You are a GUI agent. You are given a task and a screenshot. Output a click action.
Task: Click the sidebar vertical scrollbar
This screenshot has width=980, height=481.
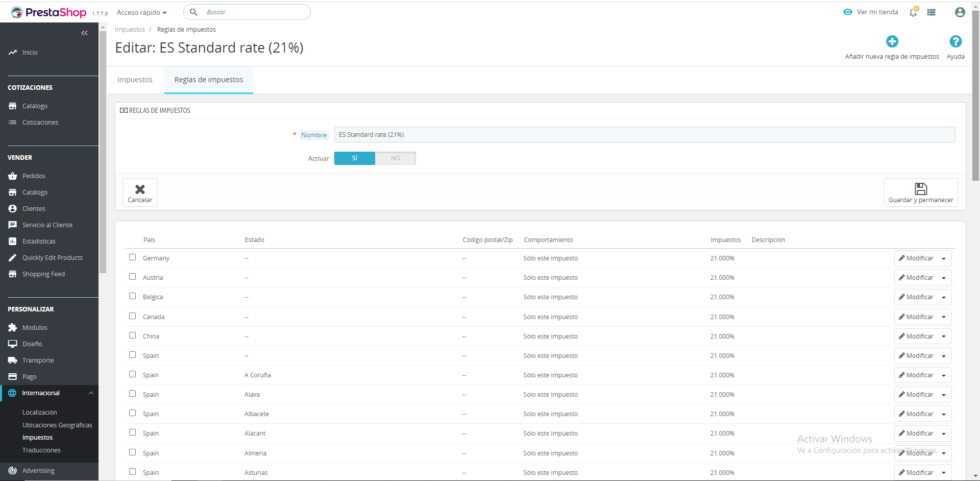[x=103, y=153]
